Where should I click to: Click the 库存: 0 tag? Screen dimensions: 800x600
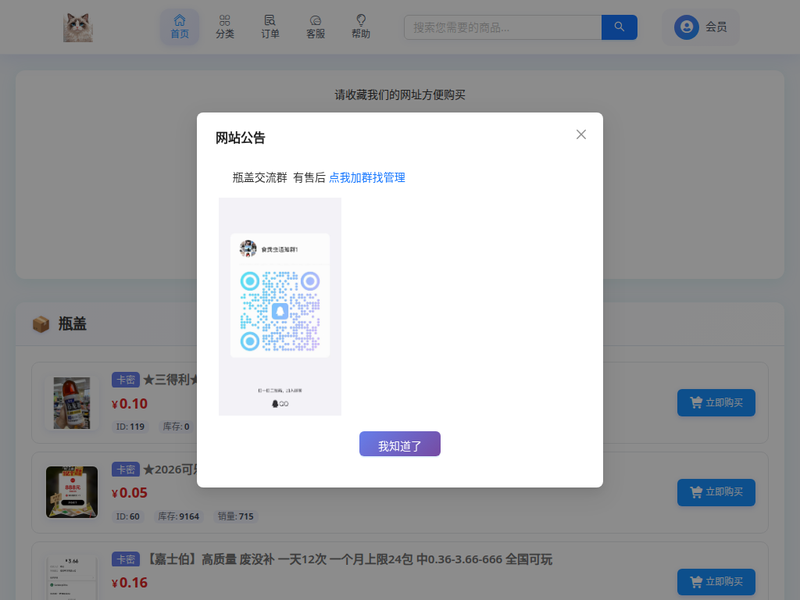coord(176,427)
